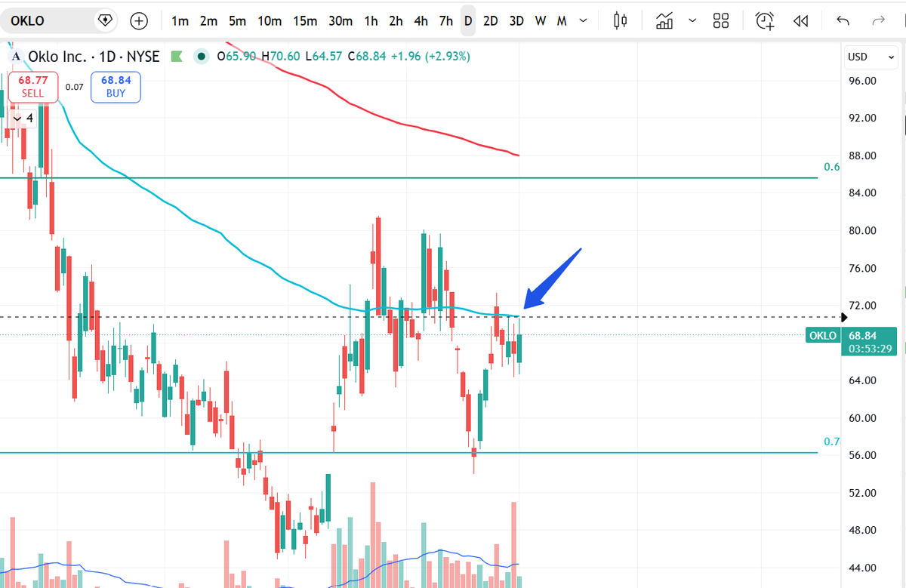Open the layout setup grid icon
This screenshot has height=588, width=906.
(x=721, y=20)
